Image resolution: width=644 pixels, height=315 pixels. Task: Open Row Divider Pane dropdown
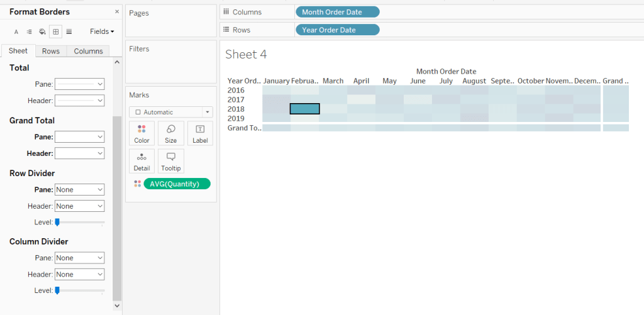80,189
